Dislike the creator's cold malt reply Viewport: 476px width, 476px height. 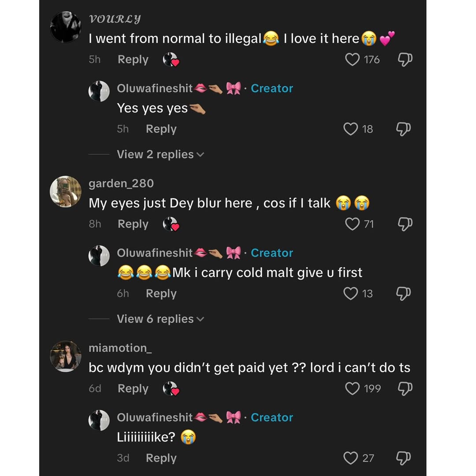click(x=403, y=294)
